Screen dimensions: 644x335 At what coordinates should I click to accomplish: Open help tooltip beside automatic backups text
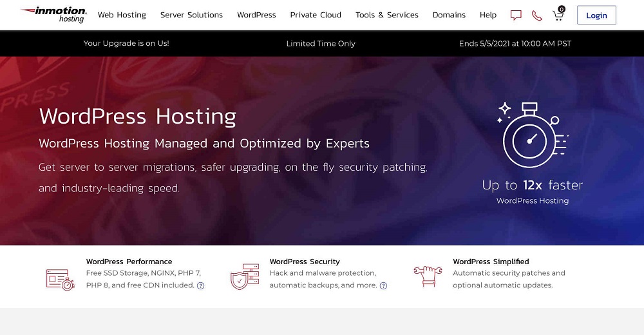click(x=384, y=285)
